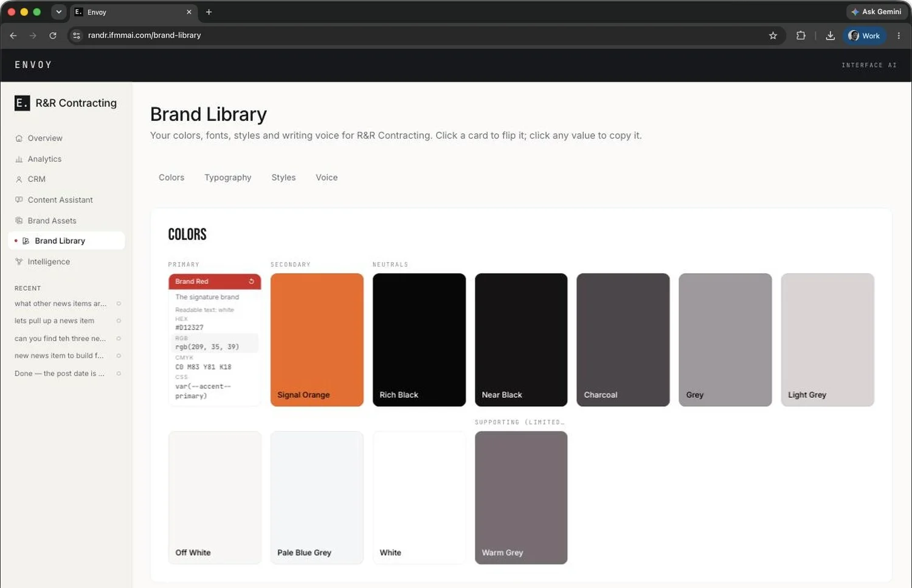Image resolution: width=912 pixels, height=588 pixels.
Task: Click the site info icon in address bar
Action: pyautogui.click(x=77, y=36)
